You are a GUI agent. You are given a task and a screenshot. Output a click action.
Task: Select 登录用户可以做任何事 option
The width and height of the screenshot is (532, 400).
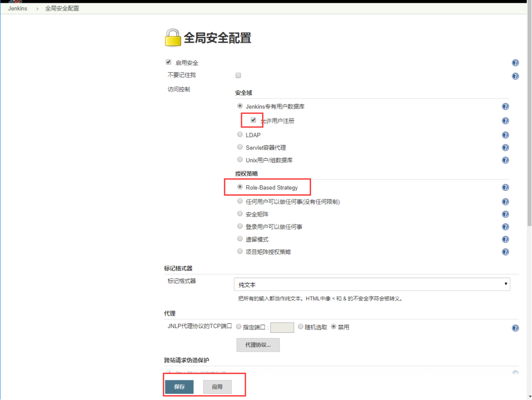pos(240,226)
